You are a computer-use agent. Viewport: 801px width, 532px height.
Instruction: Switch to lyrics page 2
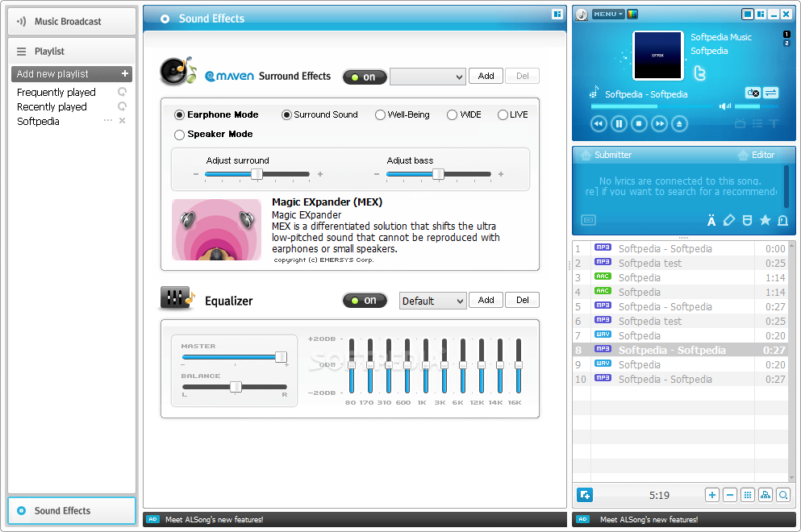(x=786, y=43)
